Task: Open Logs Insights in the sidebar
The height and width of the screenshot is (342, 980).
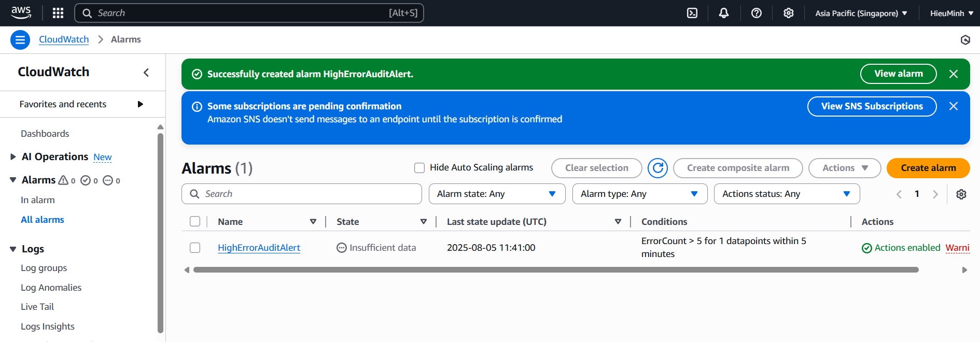Action: pyautogui.click(x=48, y=326)
